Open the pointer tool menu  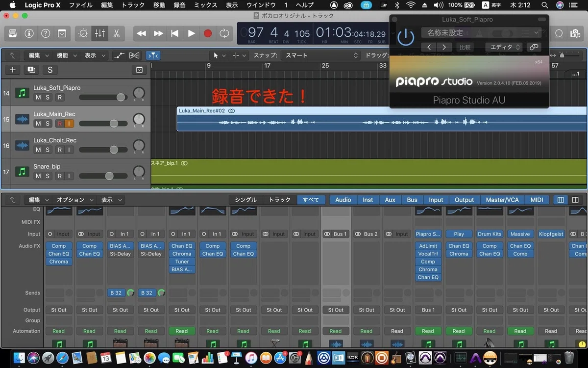219,55
